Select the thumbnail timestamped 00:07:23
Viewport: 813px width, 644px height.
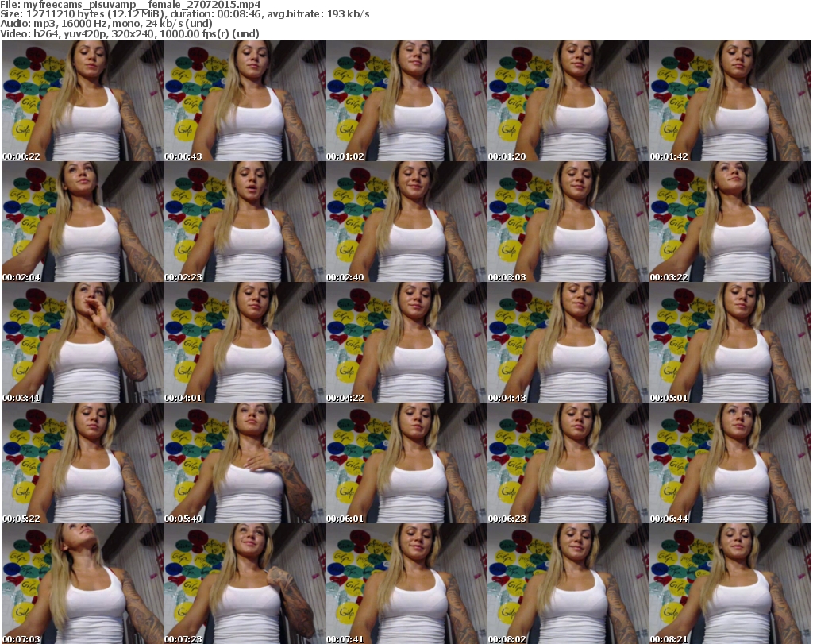245,584
